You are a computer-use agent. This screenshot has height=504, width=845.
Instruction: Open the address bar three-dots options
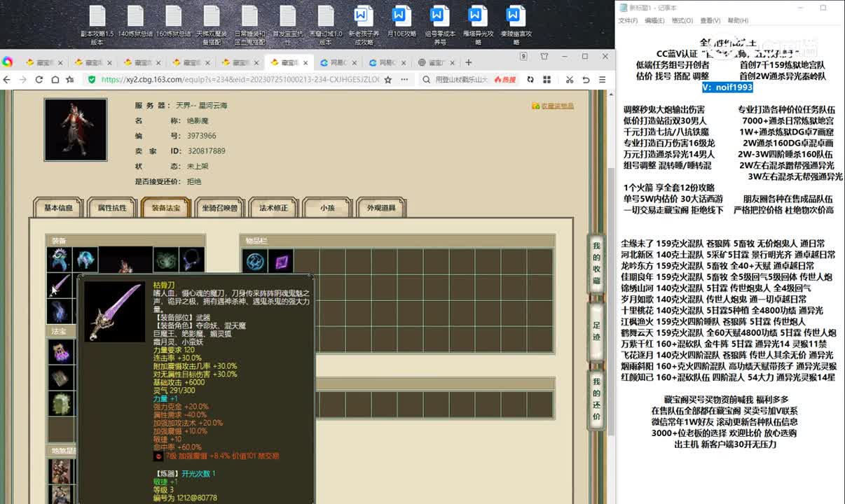pos(404,80)
